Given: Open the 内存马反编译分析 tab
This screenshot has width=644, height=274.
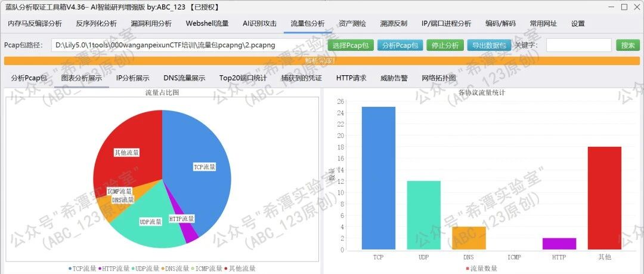Looking at the screenshot, I should coord(35,23).
